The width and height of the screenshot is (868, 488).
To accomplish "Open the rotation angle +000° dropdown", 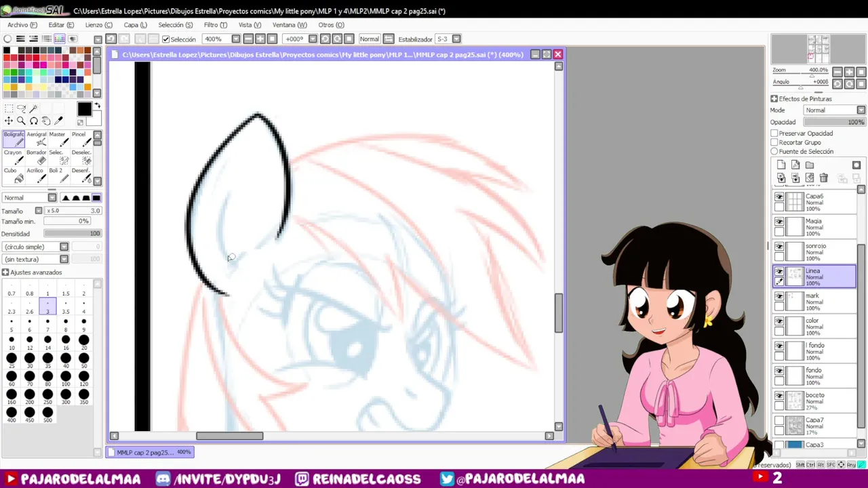I will pos(313,39).
